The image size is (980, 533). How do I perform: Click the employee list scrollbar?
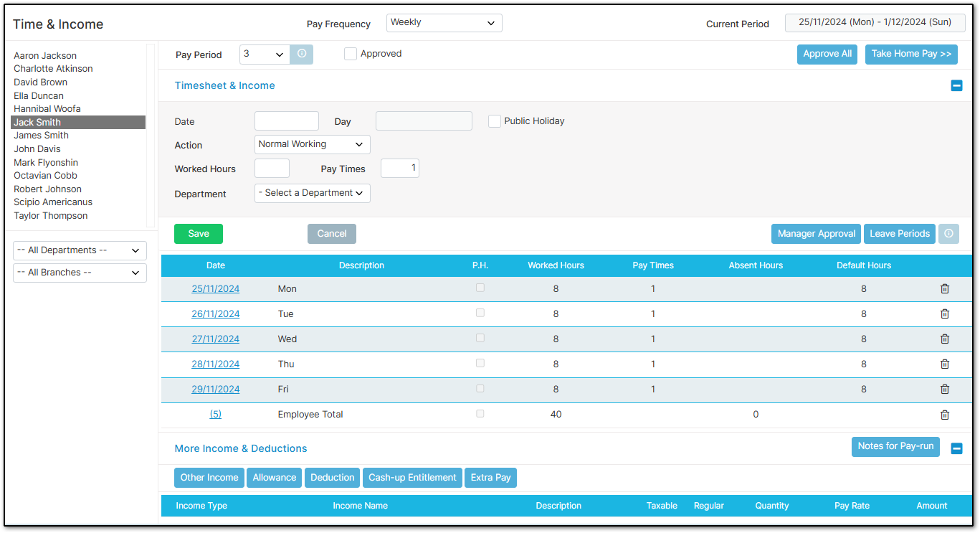(151, 136)
